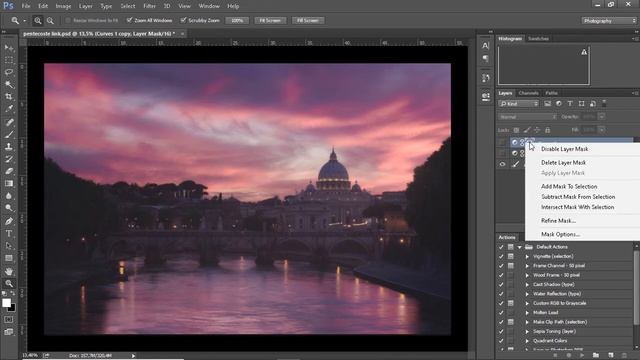Click the Zoom Out option icon
Screen dimensions: 640x360
pyautogui.click(x=50, y=20)
